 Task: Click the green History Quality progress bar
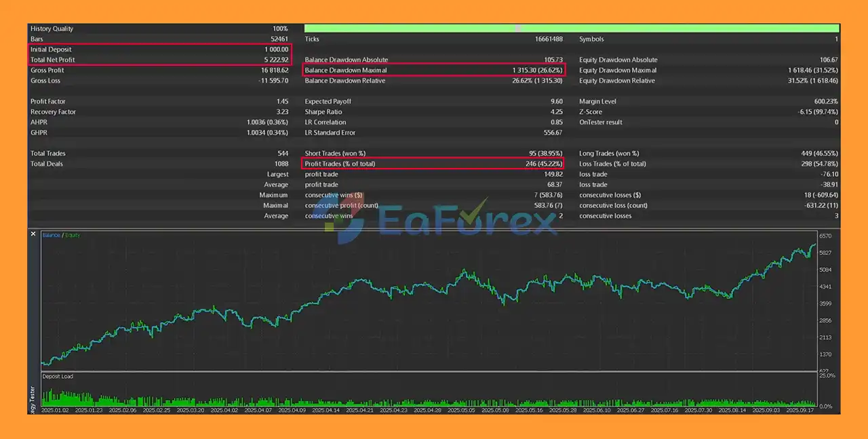(x=572, y=28)
